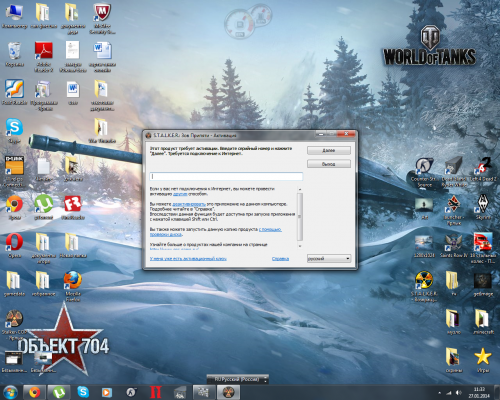
Task: Click the 'другим' link in the dialog text
Action: coord(180,194)
